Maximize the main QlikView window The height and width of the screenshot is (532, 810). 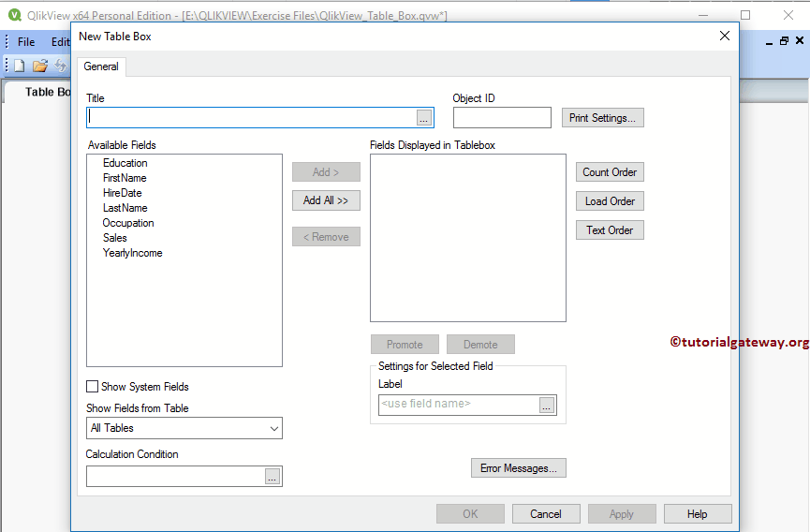745,15
